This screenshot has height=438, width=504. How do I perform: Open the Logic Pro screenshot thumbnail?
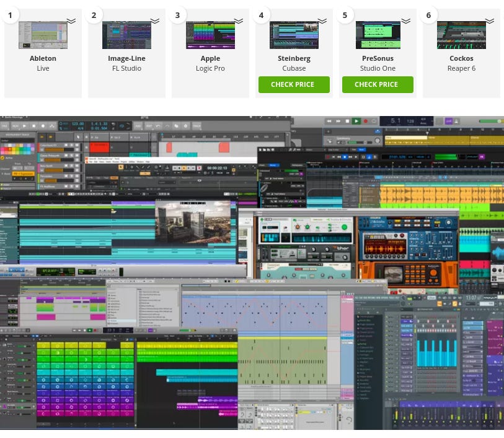pos(211,35)
